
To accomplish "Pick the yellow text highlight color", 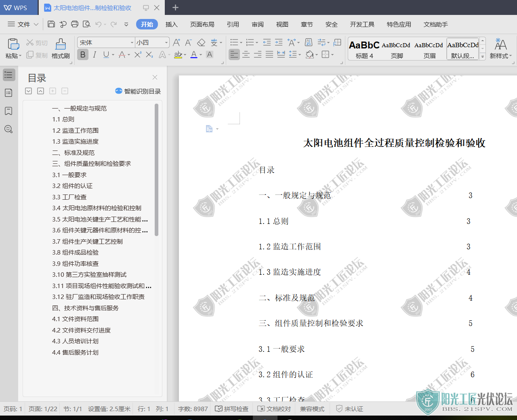I will click(x=178, y=54).
